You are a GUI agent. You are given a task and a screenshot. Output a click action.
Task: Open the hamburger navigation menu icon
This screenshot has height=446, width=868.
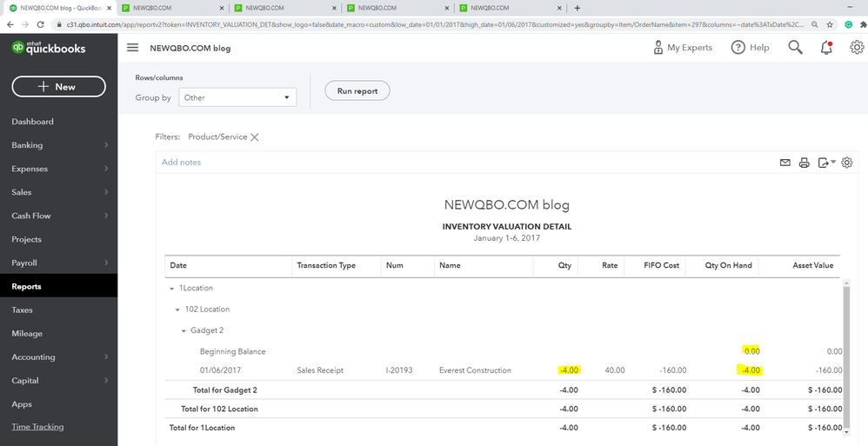[x=132, y=48]
